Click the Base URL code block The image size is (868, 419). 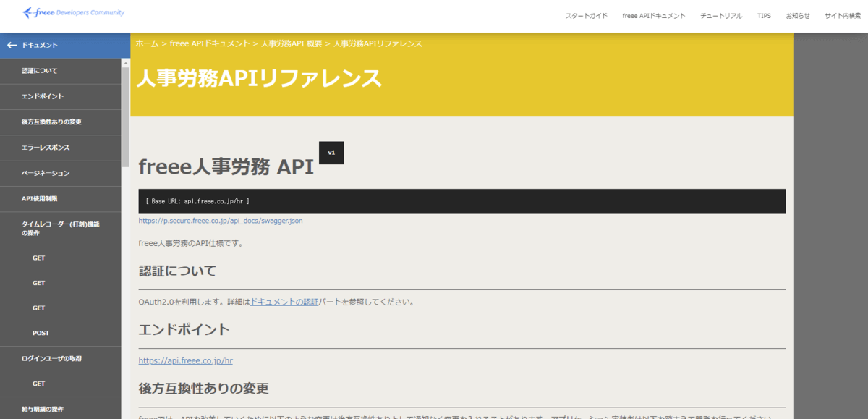462,201
